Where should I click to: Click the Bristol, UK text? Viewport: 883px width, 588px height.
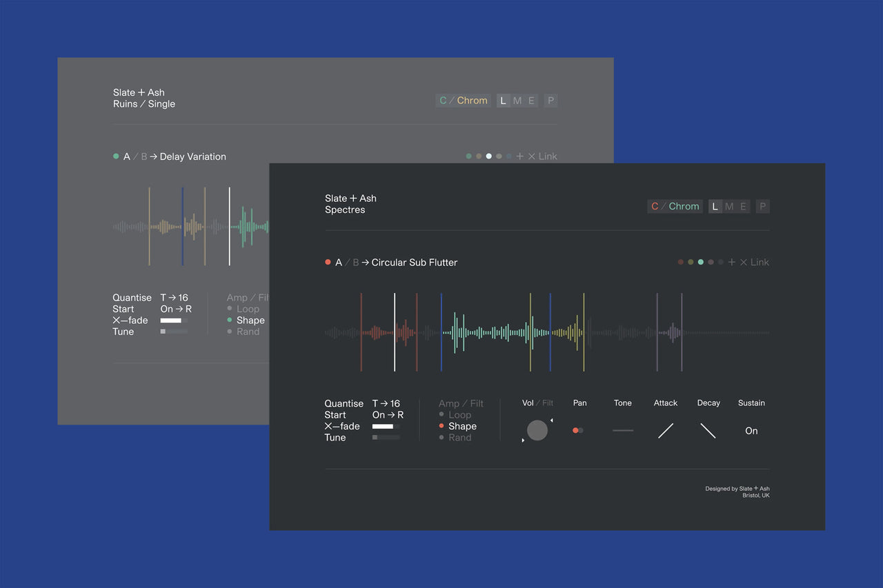(756, 496)
